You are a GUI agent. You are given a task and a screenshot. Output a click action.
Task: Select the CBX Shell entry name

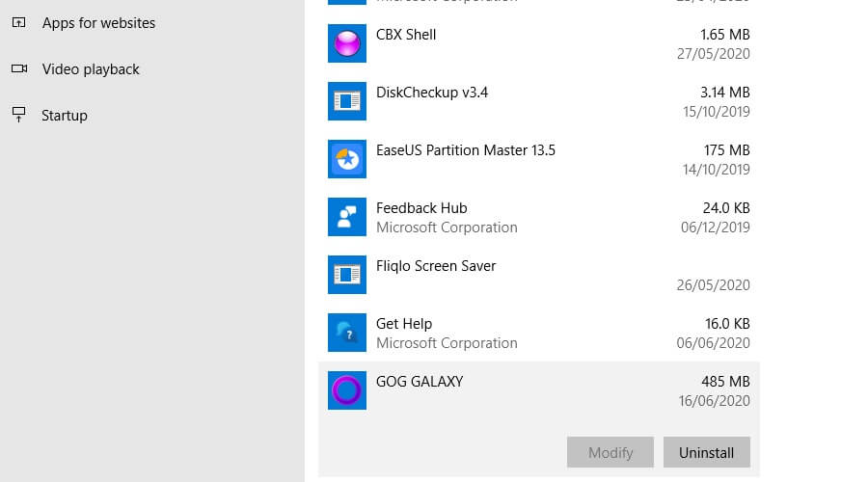pyautogui.click(x=406, y=35)
